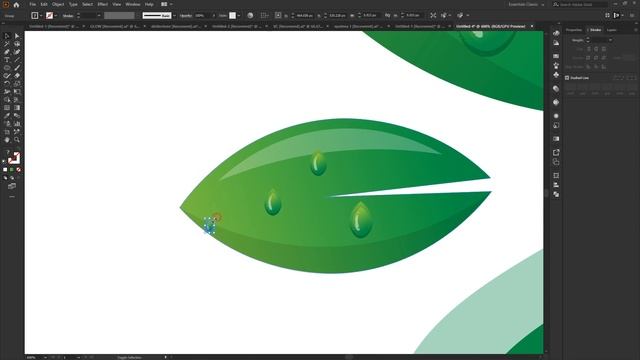Viewport: 640px width, 360px height.
Task: Switch to the Properties panel tab
Action: tap(574, 30)
